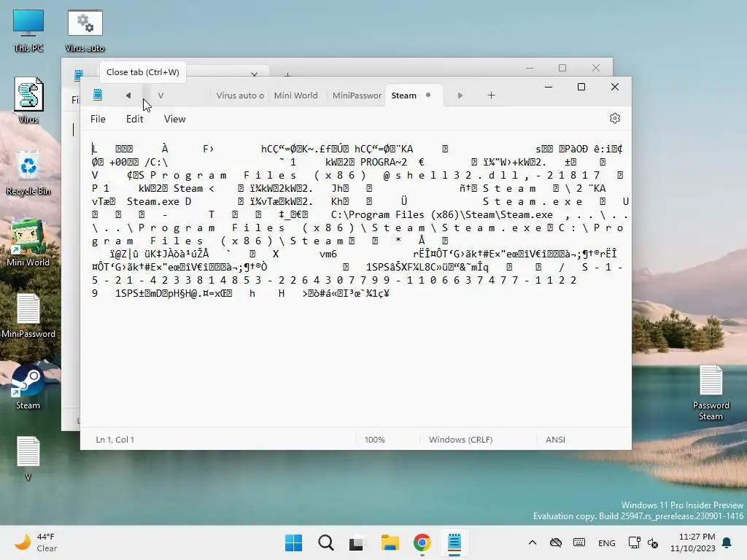Launch the Mini World desktop shortcut
The image size is (747, 560).
click(28, 243)
